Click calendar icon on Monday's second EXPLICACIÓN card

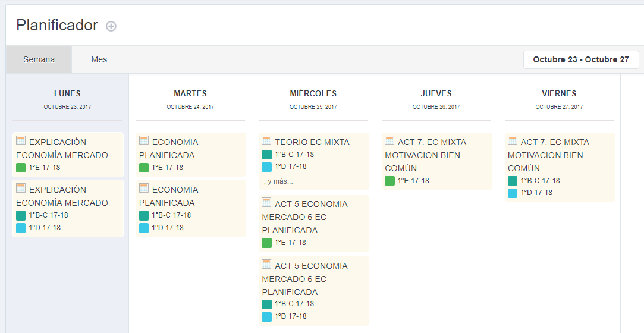(x=21, y=188)
